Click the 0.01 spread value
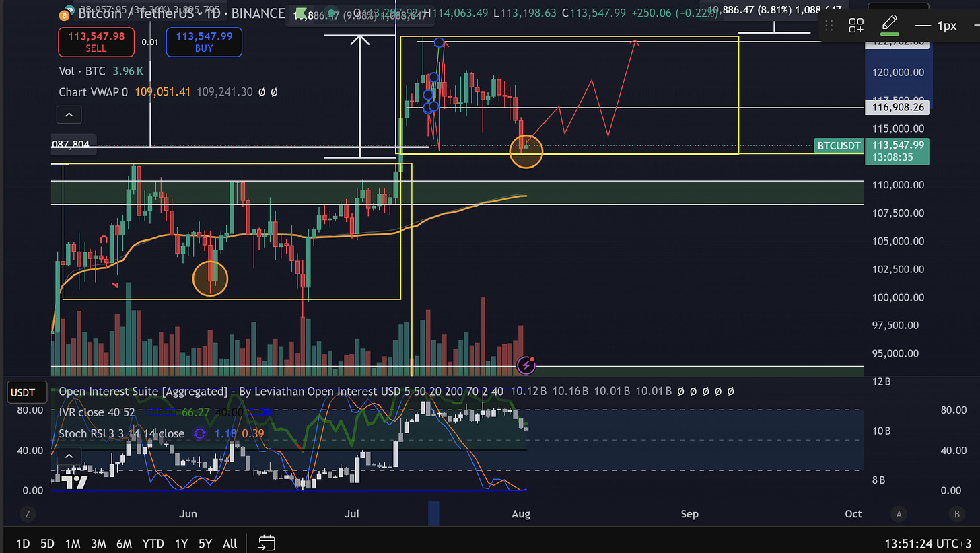This screenshot has width=980, height=553. point(149,42)
